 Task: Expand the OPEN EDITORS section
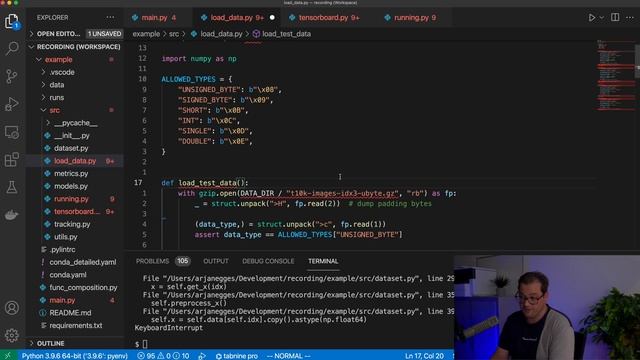tap(75, 34)
